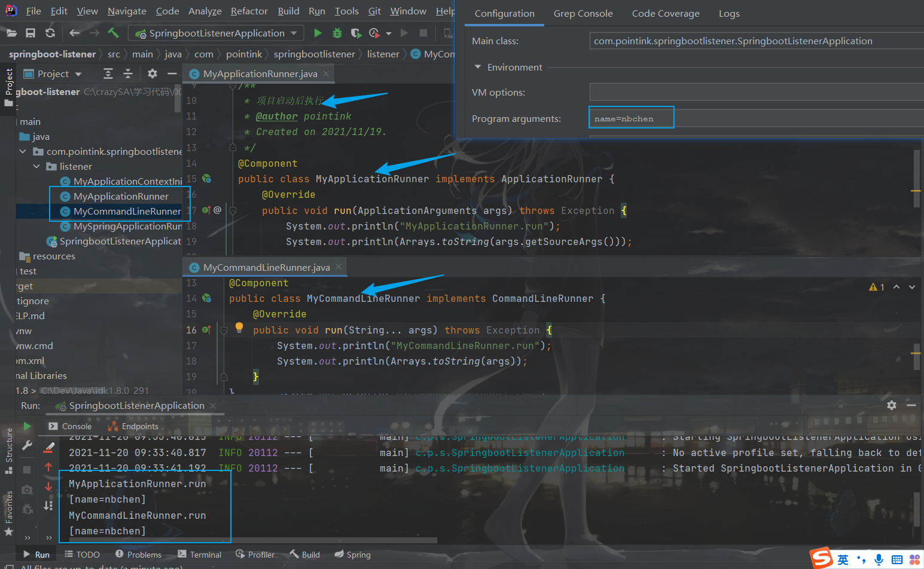Run with Coverage shield icon
This screenshot has width=924, height=569.
[356, 33]
